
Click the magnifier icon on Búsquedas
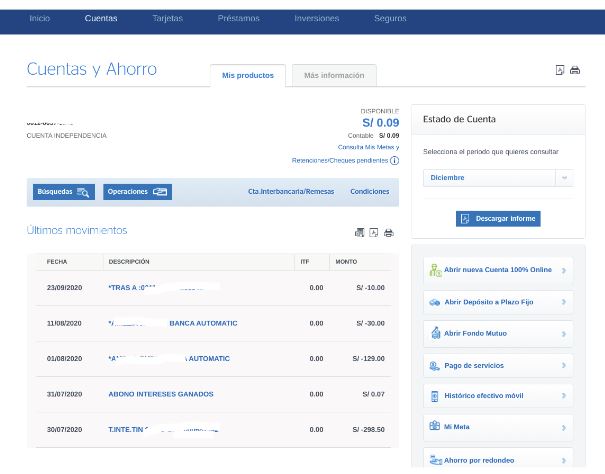[x=83, y=192]
